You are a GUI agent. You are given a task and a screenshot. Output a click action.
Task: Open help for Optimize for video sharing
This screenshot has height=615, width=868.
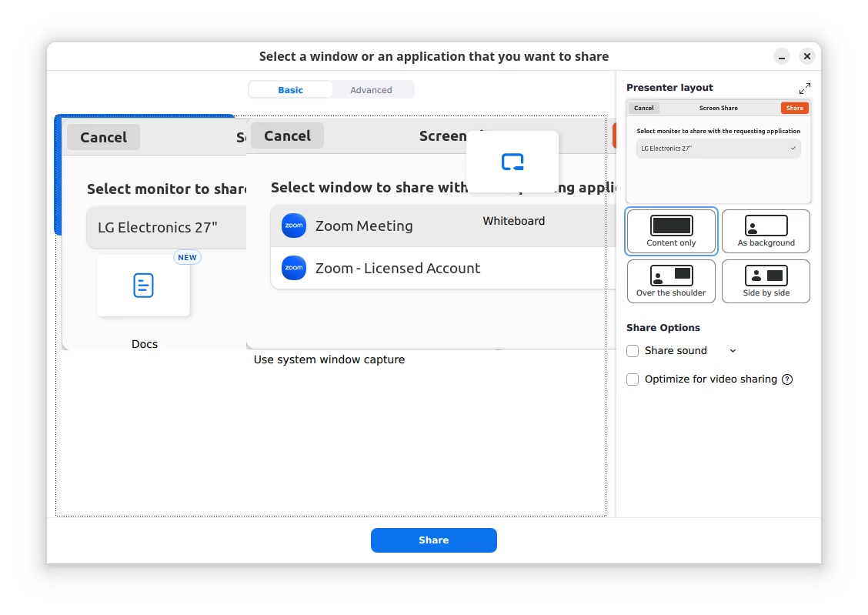787,379
